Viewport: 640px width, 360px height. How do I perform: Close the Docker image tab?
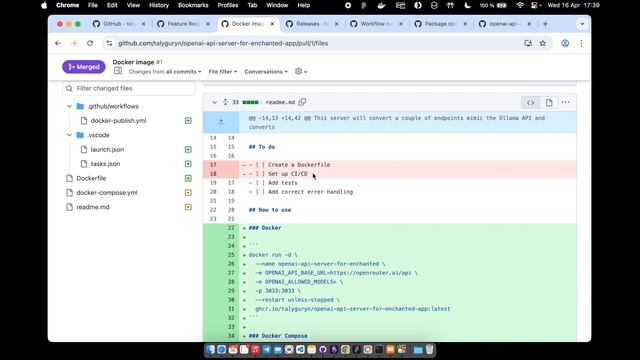point(272,24)
